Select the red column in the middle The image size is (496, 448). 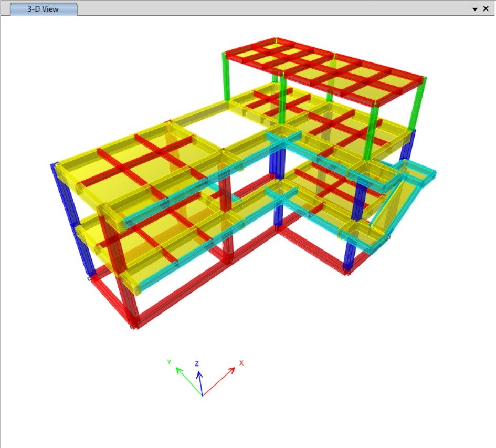click(227, 221)
